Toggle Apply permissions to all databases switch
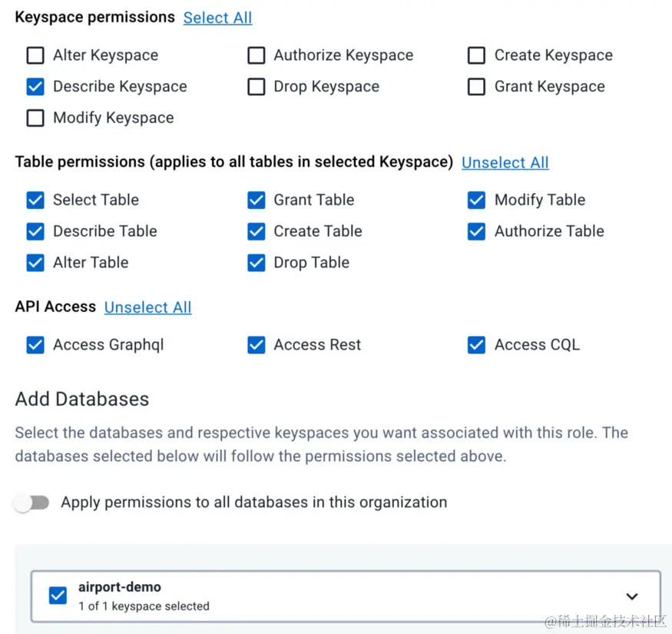 pos(31,503)
